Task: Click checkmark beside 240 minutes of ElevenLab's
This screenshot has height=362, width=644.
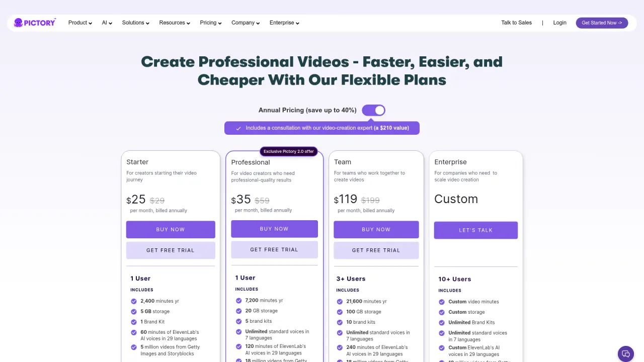Action: (x=340, y=347)
